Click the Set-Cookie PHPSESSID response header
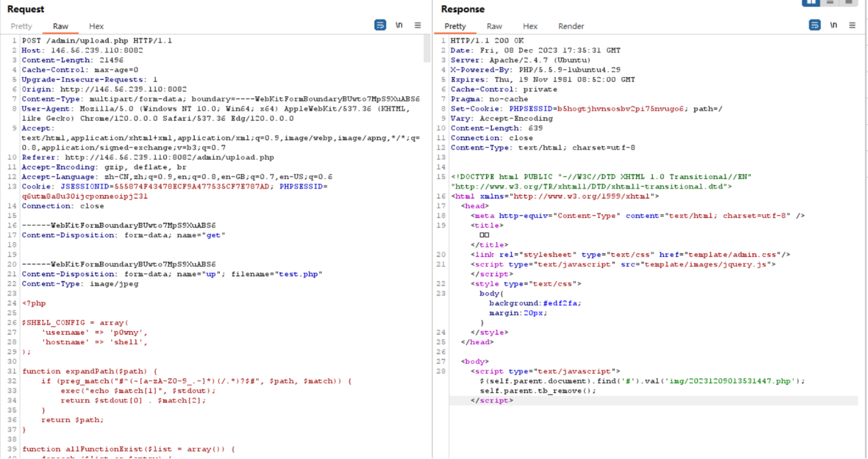 tap(586, 109)
